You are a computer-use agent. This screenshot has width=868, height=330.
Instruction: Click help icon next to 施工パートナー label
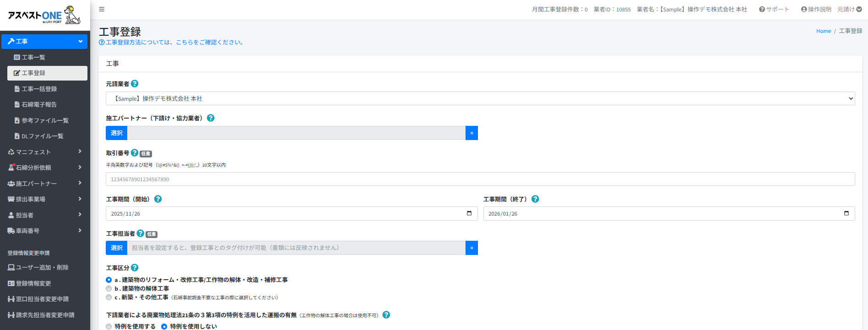[x=211, y=118]
